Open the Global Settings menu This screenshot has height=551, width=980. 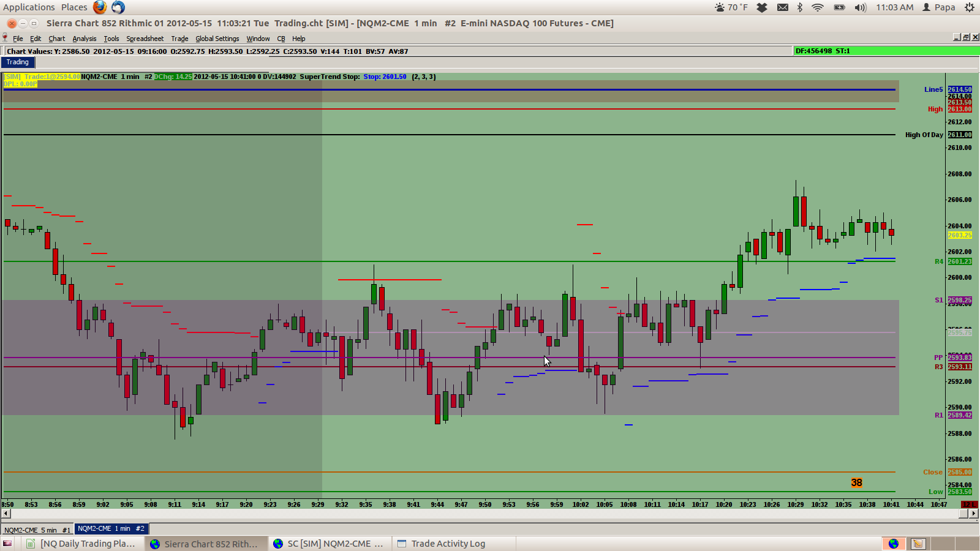pos(217,39)
